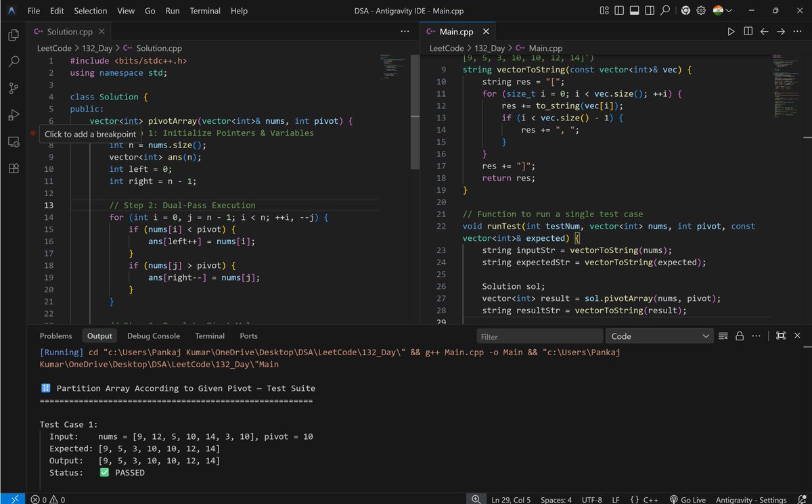Add a breakpoint at line 7

point(32,134)
